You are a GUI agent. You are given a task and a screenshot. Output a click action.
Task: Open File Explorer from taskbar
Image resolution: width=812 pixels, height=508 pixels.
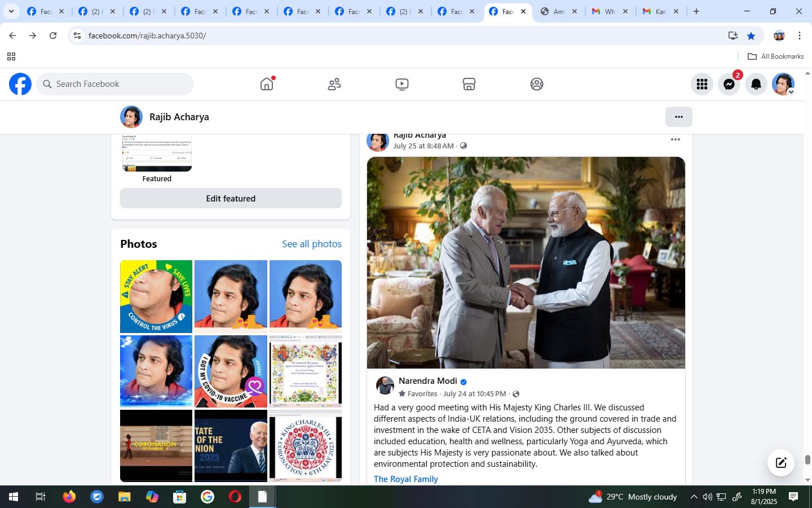coord(125,497)
